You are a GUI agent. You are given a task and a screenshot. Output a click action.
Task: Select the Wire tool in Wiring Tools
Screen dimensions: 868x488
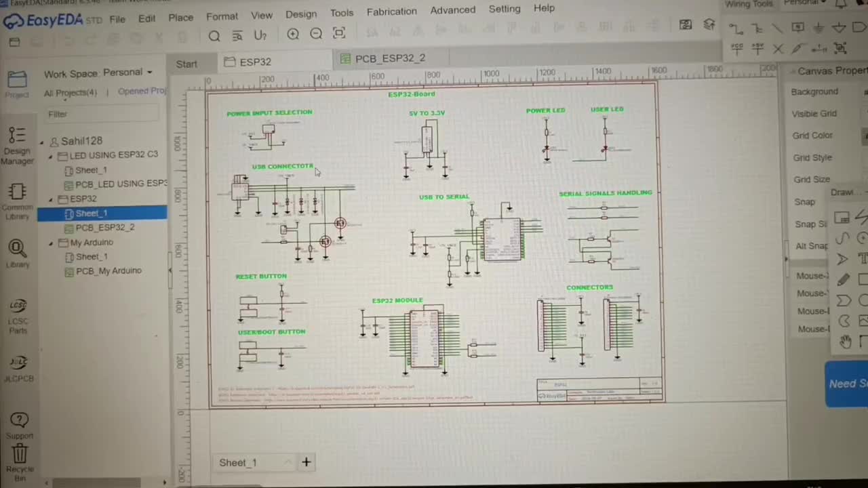coord(736,28)
